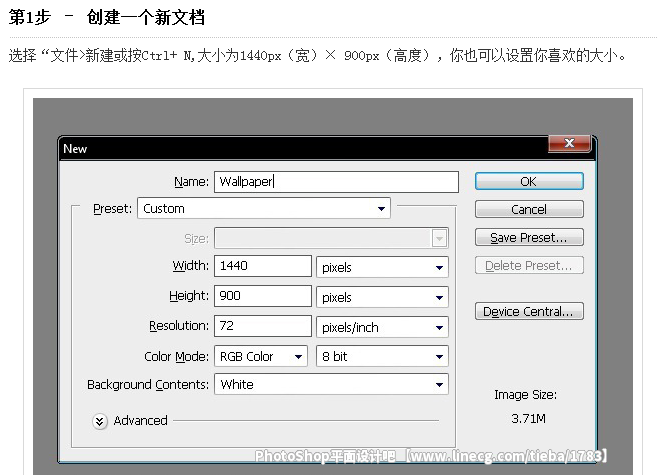Click the Delete Preset button
Viewport: 663px width, 475px height.
529,265
